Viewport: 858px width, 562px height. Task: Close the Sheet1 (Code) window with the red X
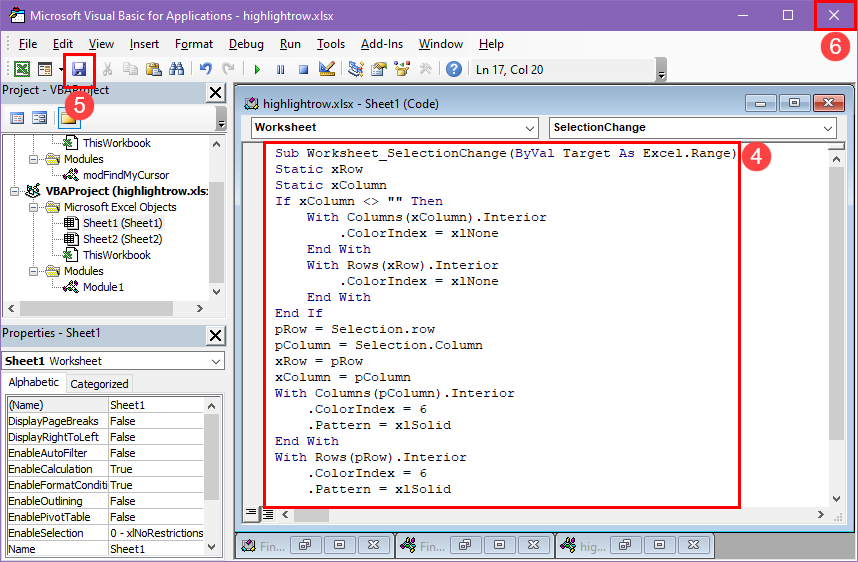pos(828,103)
